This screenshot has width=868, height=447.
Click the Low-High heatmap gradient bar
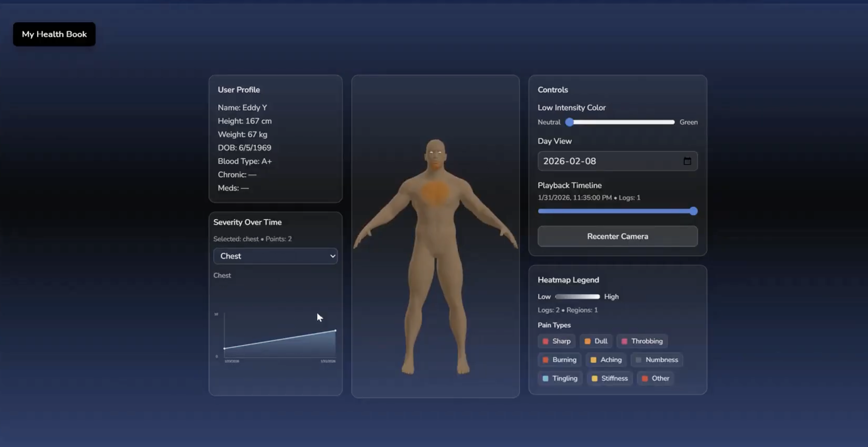578,297
